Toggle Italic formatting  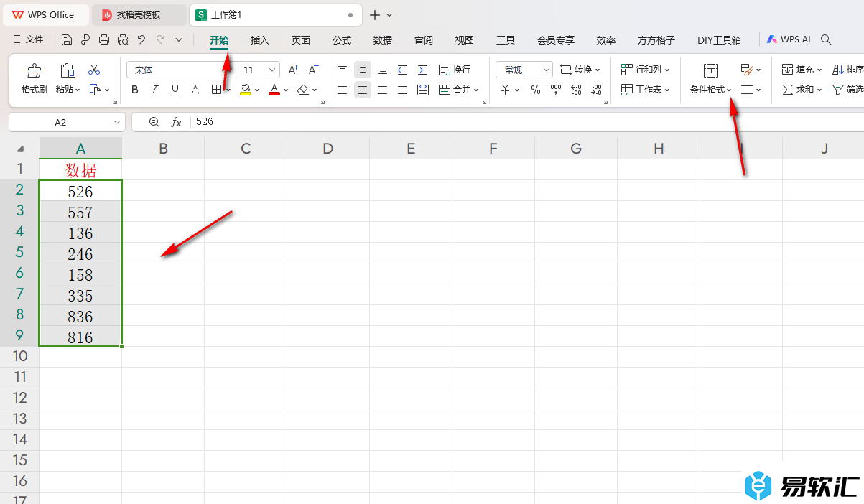pyautogui.click(x=155, y=90)
